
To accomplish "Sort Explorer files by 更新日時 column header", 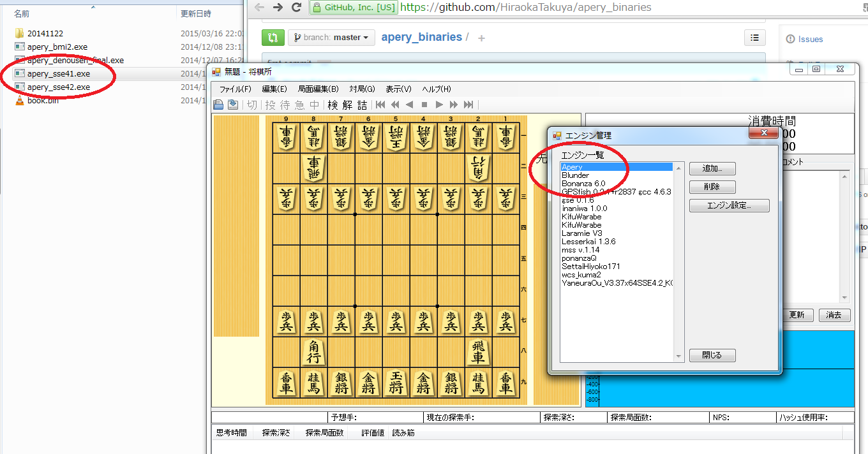I will [196, 13].
